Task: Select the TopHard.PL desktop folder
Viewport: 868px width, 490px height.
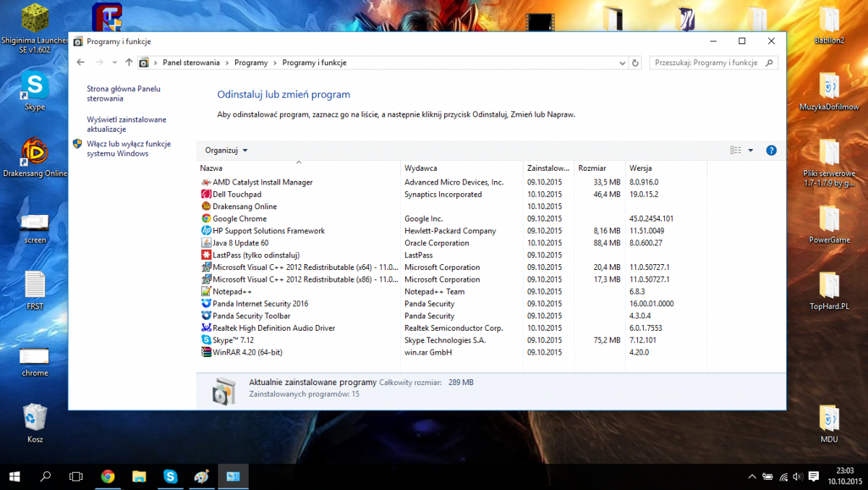Action: pos(829,291)
